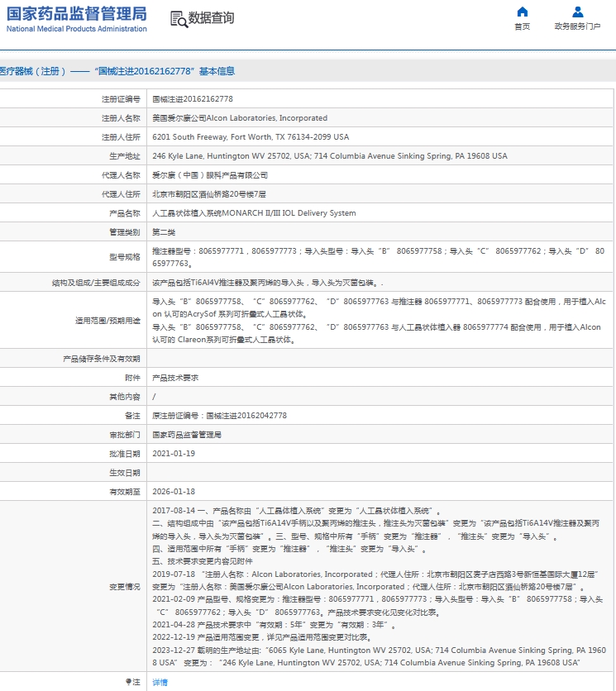Click scope text mentioning AcrySof series
This screenshot has height=691, width=616.
(x=380, y=307)
